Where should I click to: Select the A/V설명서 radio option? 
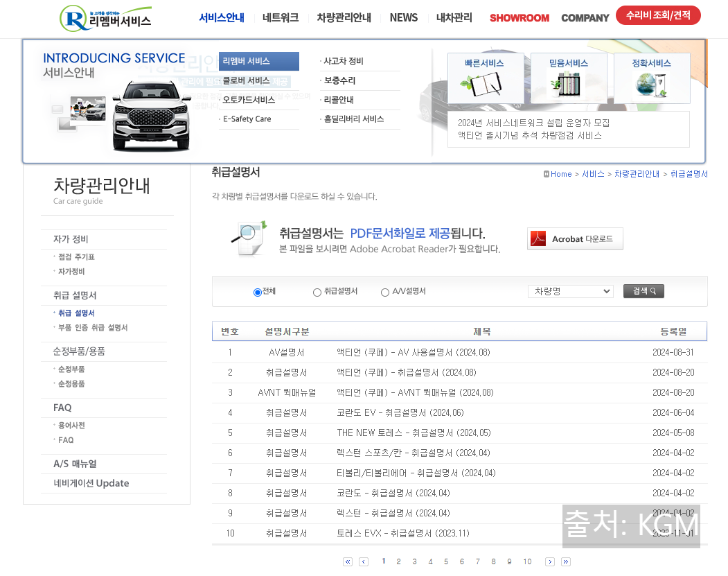click(x=384, y=292)
